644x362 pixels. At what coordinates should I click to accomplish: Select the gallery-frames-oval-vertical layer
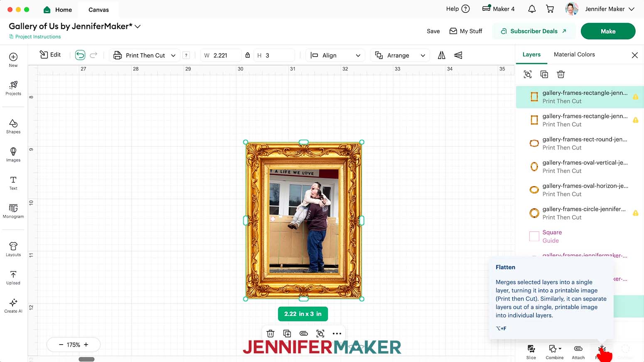[x=580, y=166]
